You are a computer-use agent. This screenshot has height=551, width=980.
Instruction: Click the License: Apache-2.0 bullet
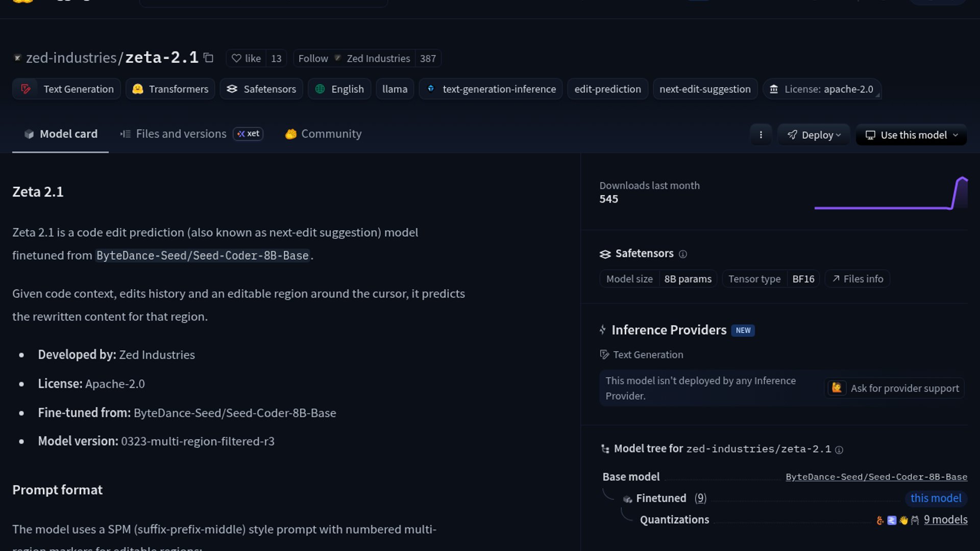(91, 384)
